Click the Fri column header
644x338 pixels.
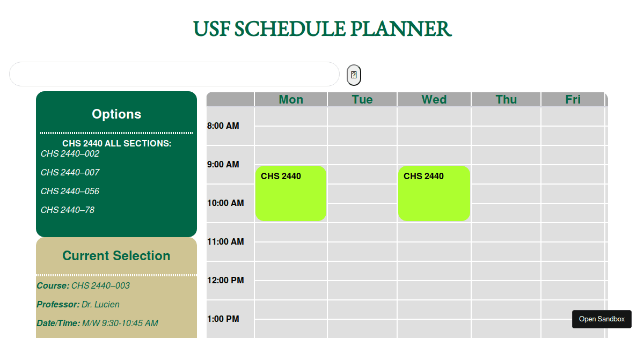pyautogui.click(x=573, y=99)
